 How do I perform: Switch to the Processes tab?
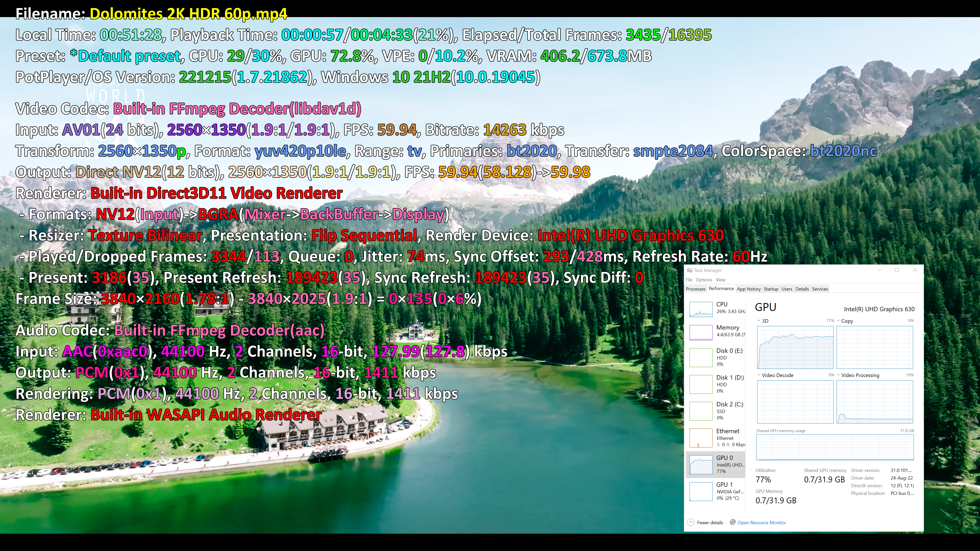pyautogui.click(x=695, y=289)
